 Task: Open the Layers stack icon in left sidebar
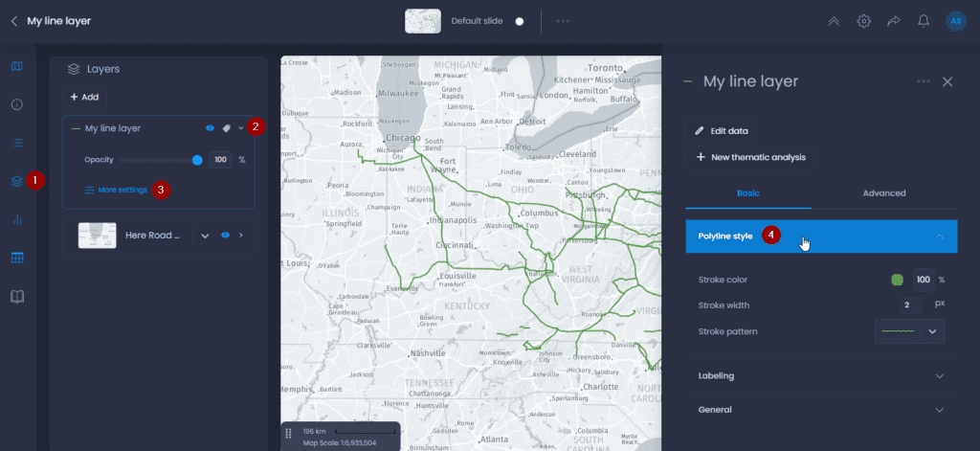coord(17,181)
